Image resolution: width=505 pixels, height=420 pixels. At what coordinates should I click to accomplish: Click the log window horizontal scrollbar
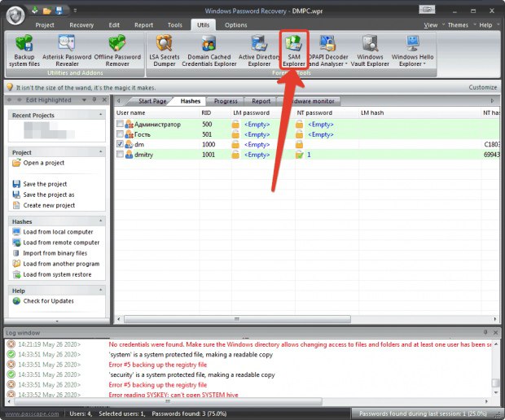168,401
